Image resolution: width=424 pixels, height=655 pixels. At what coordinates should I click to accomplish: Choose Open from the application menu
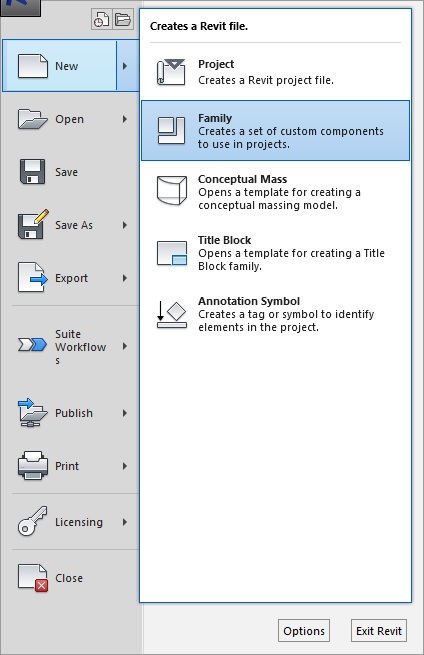[x=69, y=119]
